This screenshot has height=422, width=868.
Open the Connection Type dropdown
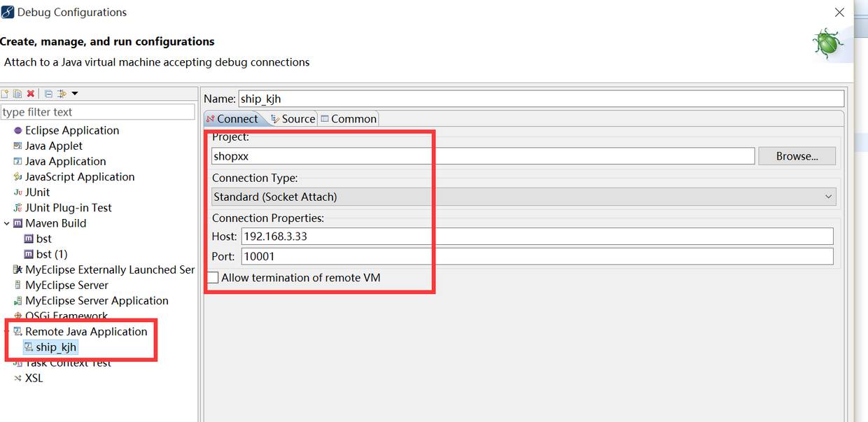[524, 197]
